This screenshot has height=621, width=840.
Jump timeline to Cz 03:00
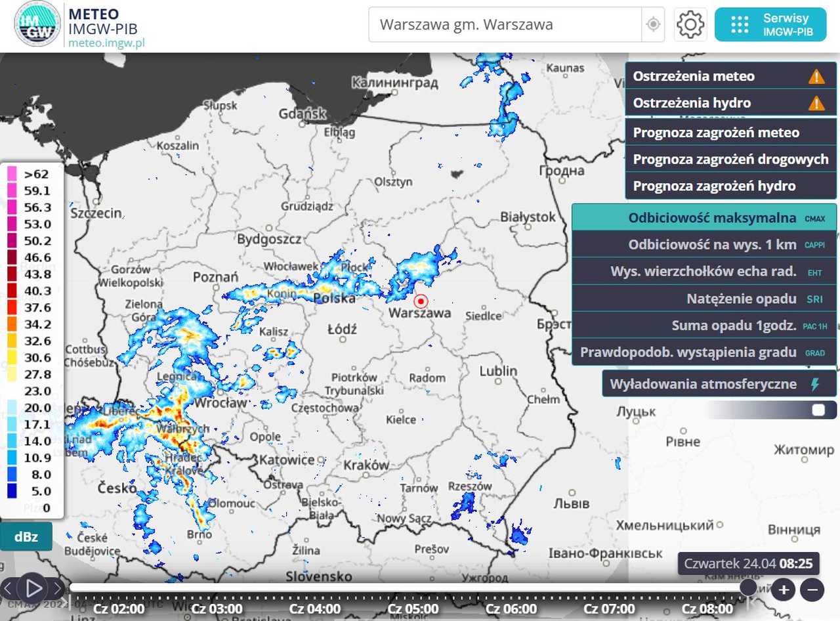pyautogui.click(x=217, y=609)
